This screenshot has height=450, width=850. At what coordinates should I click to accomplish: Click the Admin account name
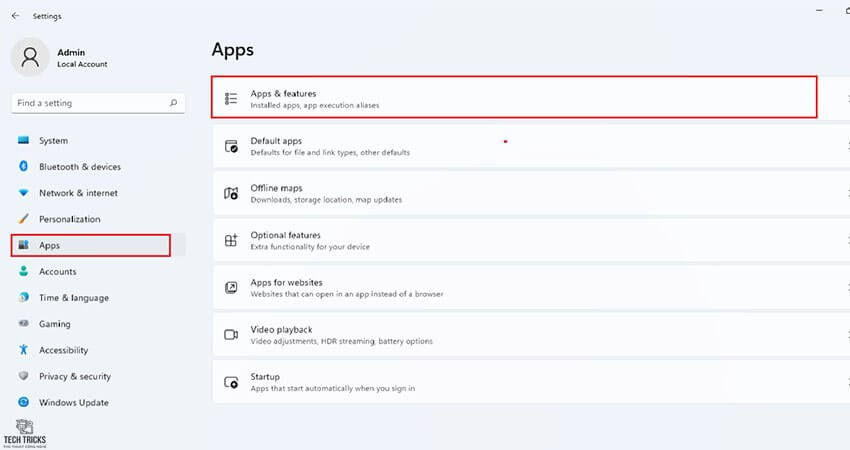tap(71, 53)
